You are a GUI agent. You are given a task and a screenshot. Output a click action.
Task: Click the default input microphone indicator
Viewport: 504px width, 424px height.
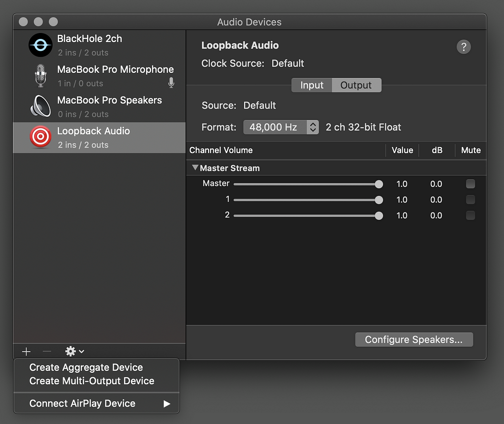[171, 83]
